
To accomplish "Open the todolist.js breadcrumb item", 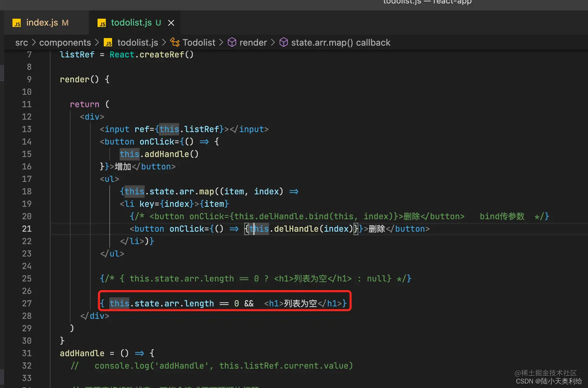I will pos(138,42).
